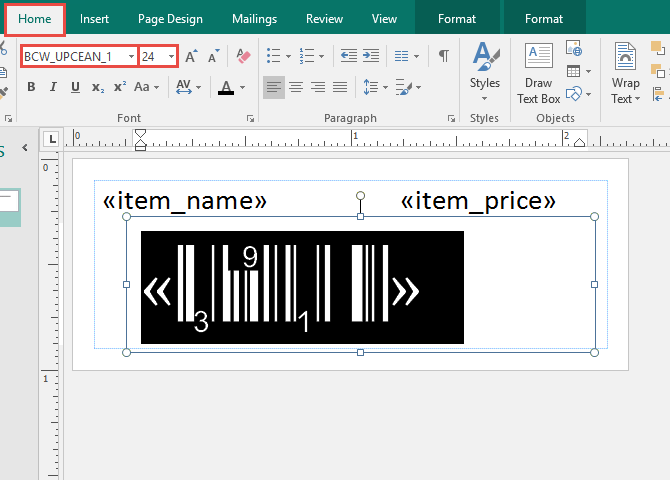
Task: Go to the Mailings tab
Action: pos(254,19)
